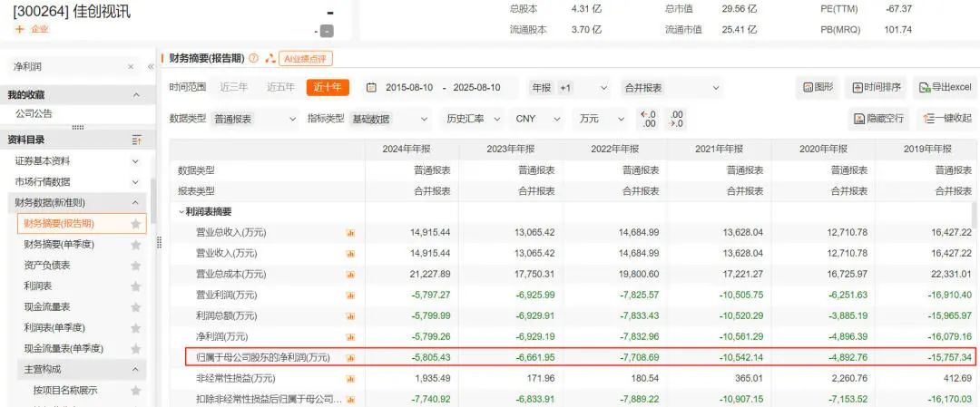
Task: Open the 年报 +1 report period dropdown
Action: click(569, 87)
